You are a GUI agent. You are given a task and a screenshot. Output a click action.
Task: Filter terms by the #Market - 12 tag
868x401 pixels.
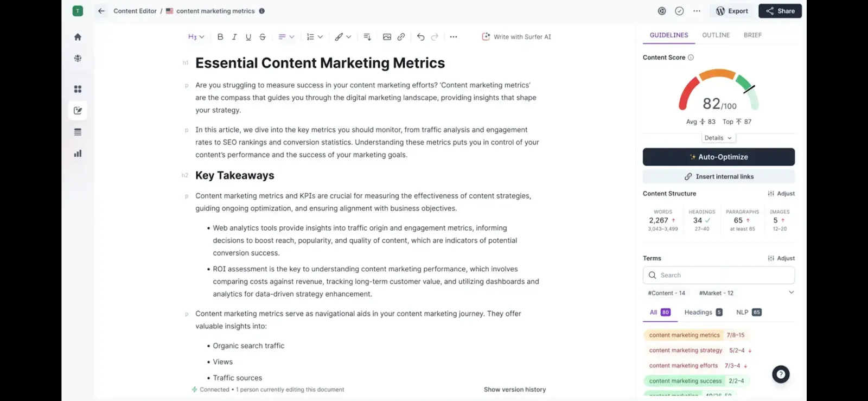coord(716,293)
